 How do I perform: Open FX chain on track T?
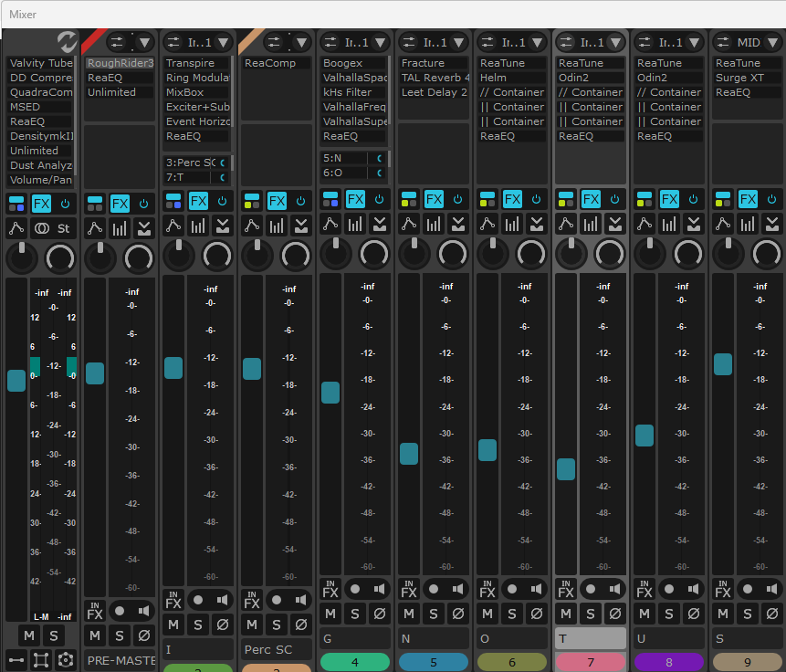click(591, 199)
